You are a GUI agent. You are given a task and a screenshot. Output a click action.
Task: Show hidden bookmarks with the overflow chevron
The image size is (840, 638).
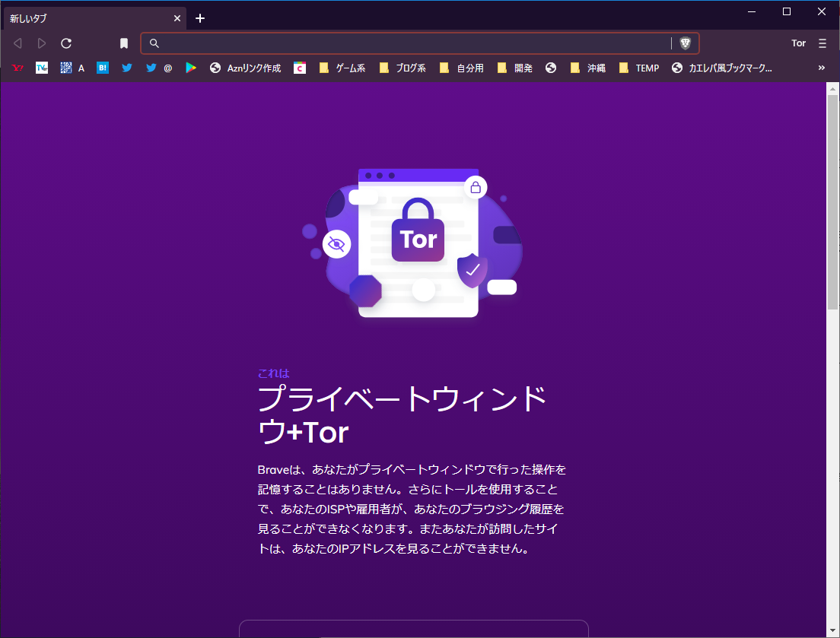coord(820,68)
